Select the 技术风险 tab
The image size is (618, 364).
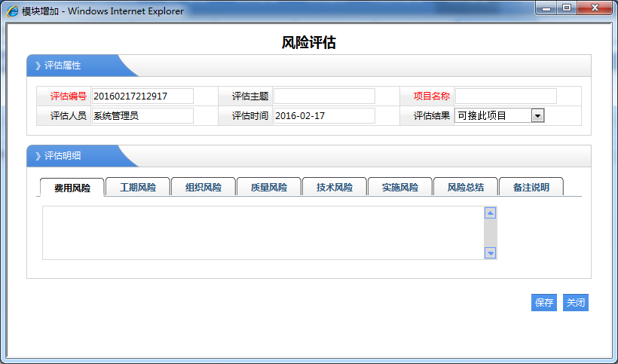(x=335, y=187)
